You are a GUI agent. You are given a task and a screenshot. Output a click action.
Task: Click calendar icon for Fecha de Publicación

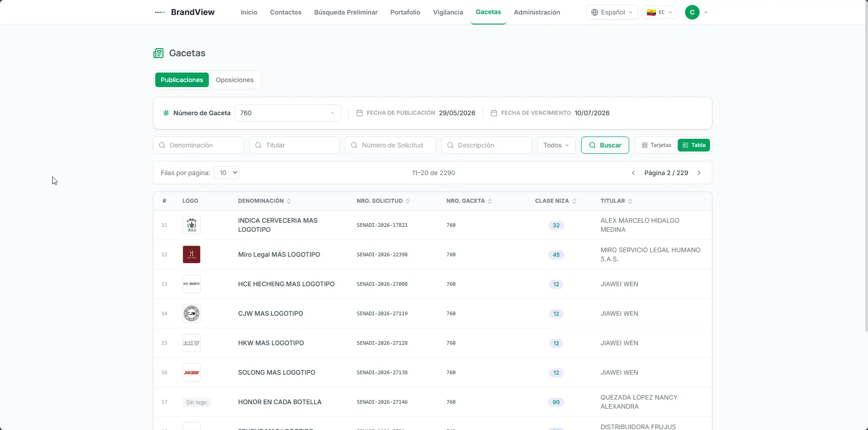(360, 113)
